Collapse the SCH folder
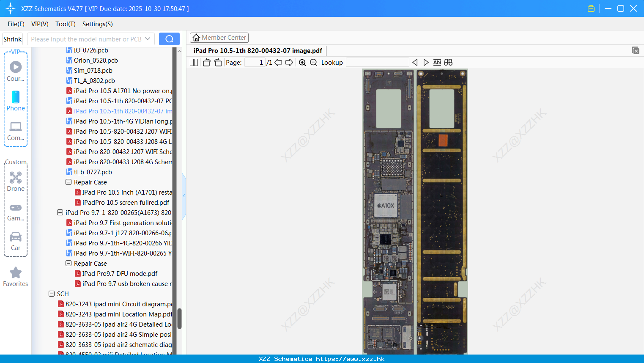Screen dimensions: 644x363 tap(52, 294)
